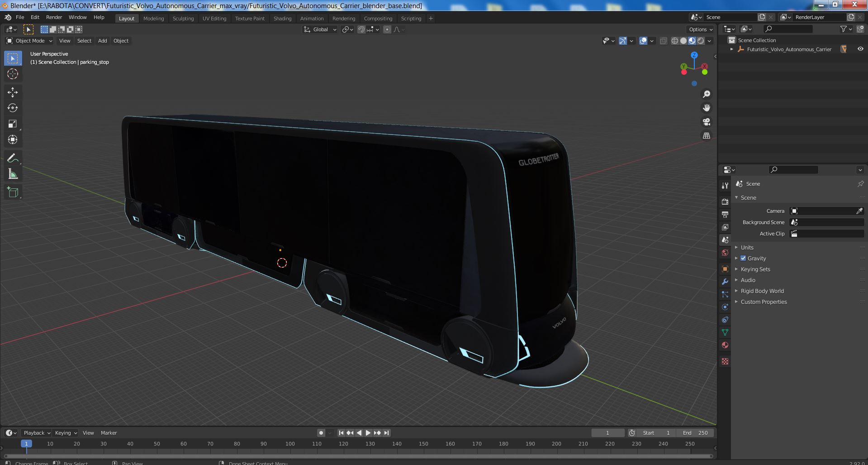This screenshot has height=465, width=868.
Task: Expand the Units panel
Action: (x=747, y=247)
